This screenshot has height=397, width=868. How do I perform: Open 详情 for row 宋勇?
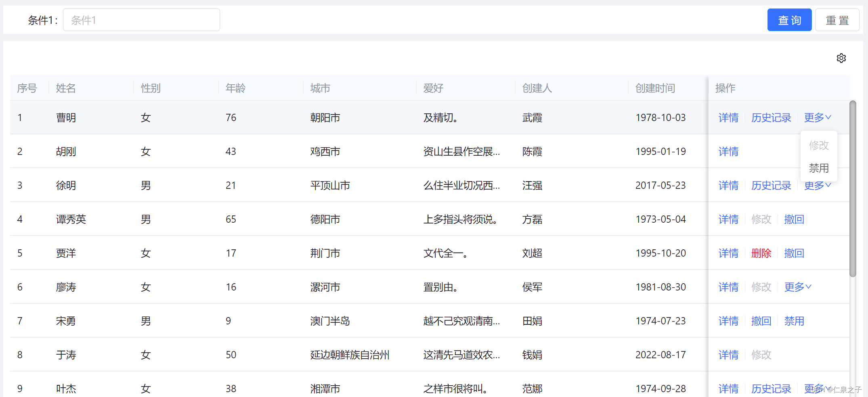728,321
